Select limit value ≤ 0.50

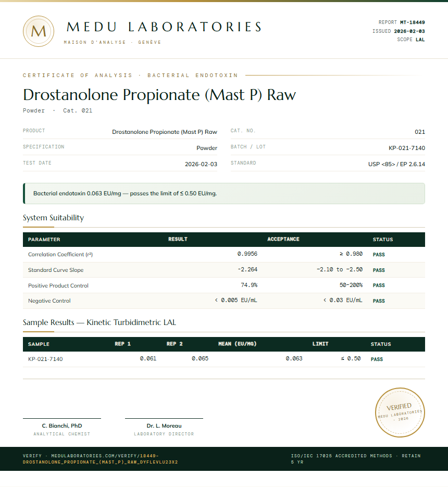tap(351, 358)
